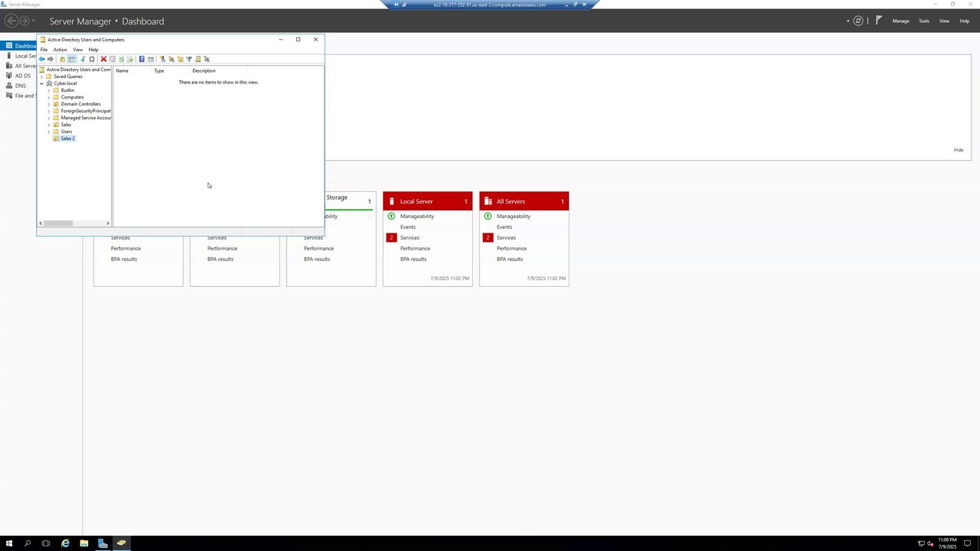Click Server Manager refresh icon
Viewport: 980px width, 551px height.
click(x=858, y=21)
